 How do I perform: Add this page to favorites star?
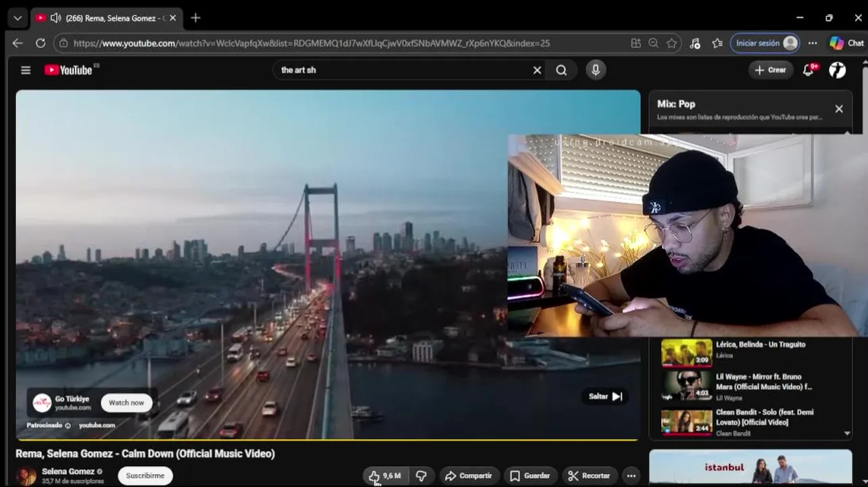(671, 43)
